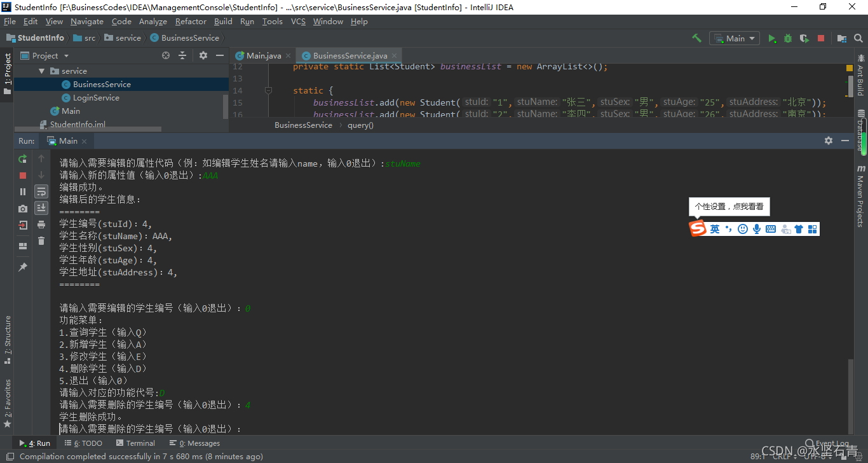Open Run panel settings gear
Image resolution: width=868 pixels, height=463 pixels.
coord(829,141)
